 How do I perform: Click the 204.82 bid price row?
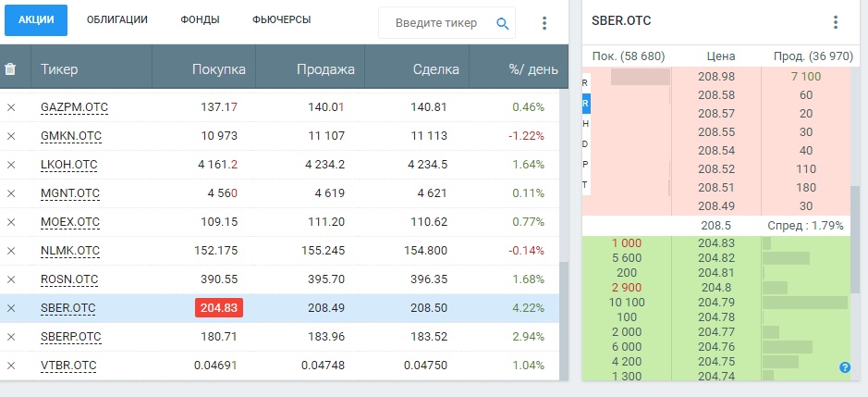tap(716, 258)
